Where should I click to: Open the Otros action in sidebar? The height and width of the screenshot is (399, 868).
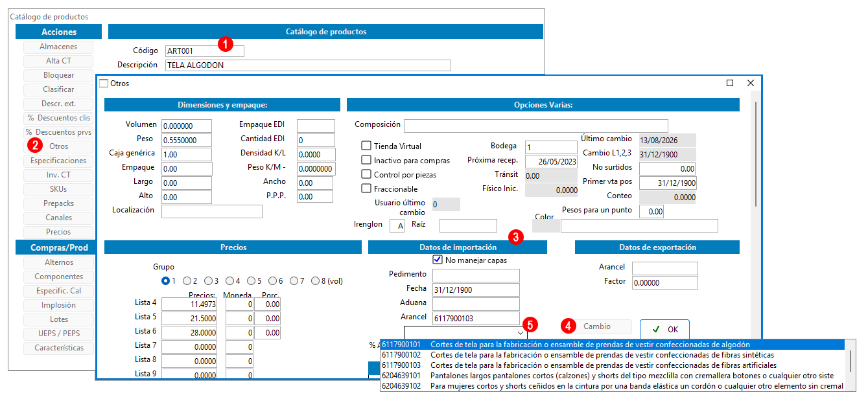58,146
